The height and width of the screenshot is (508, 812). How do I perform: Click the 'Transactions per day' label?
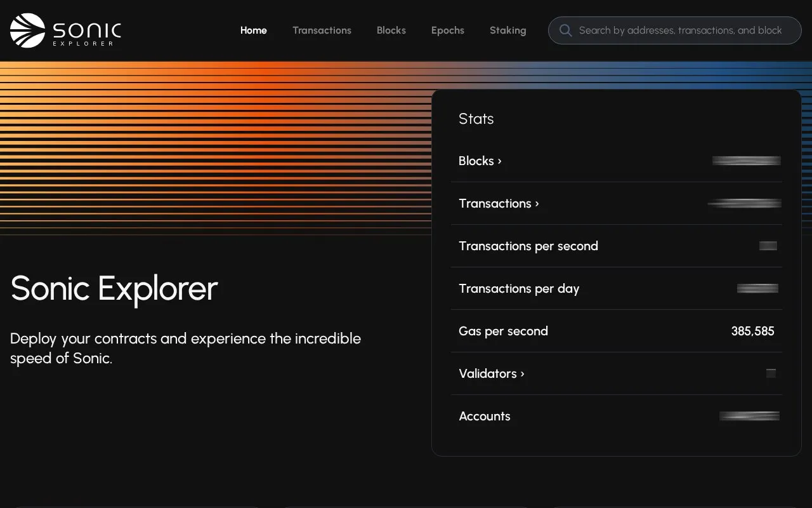[519, 288]
